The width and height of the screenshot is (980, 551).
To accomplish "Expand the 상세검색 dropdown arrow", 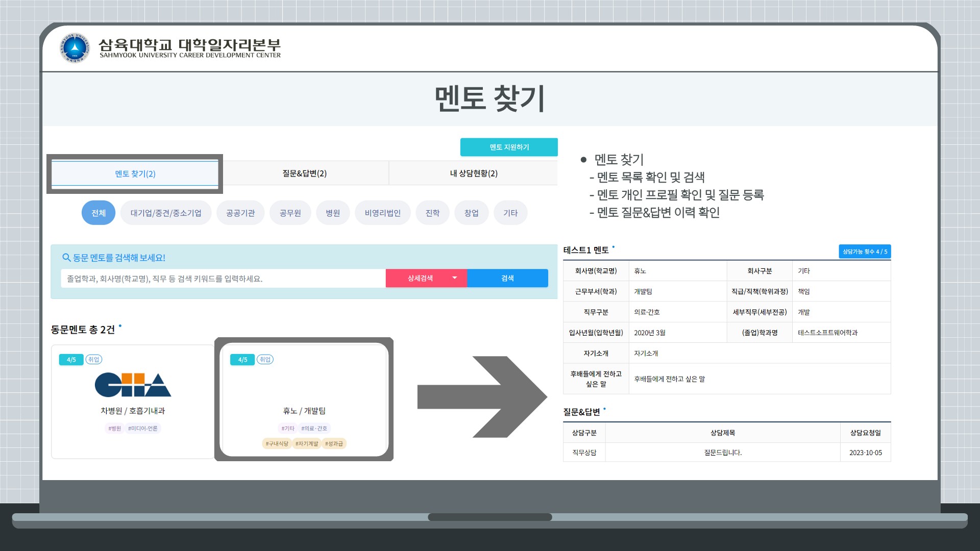I will point(454,278).
